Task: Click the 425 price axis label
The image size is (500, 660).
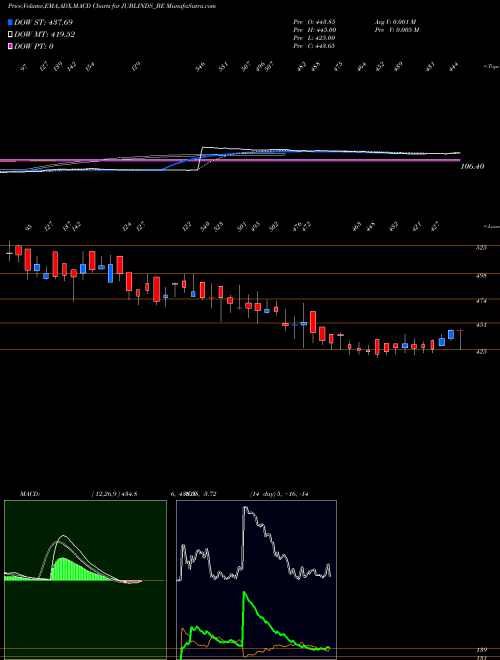Action: [x=481, y=351]
